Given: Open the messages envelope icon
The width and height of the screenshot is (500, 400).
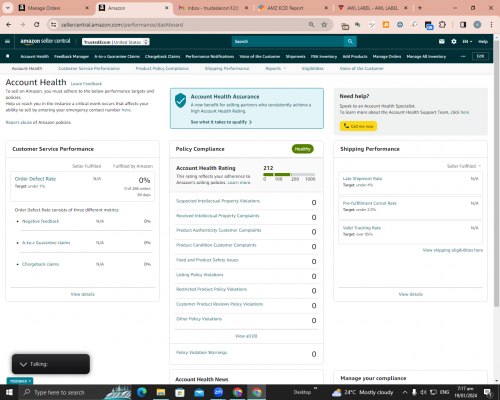Looking at the screenshot, I should pos(442,41).
